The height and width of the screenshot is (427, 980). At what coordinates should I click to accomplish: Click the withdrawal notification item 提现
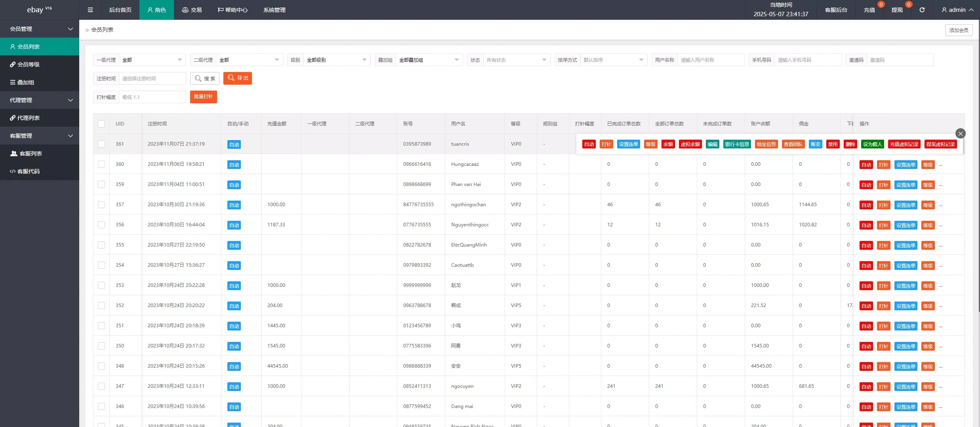click(897, 10)
